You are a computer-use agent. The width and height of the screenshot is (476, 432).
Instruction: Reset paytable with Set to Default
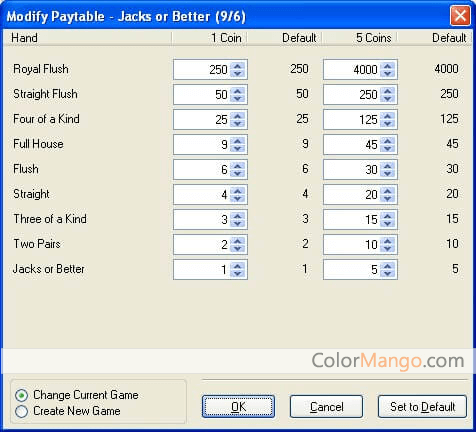click(x=422, y=407)
